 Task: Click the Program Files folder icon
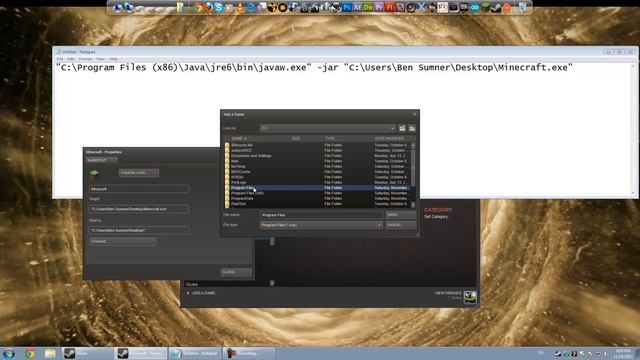[x=227, y=188]
